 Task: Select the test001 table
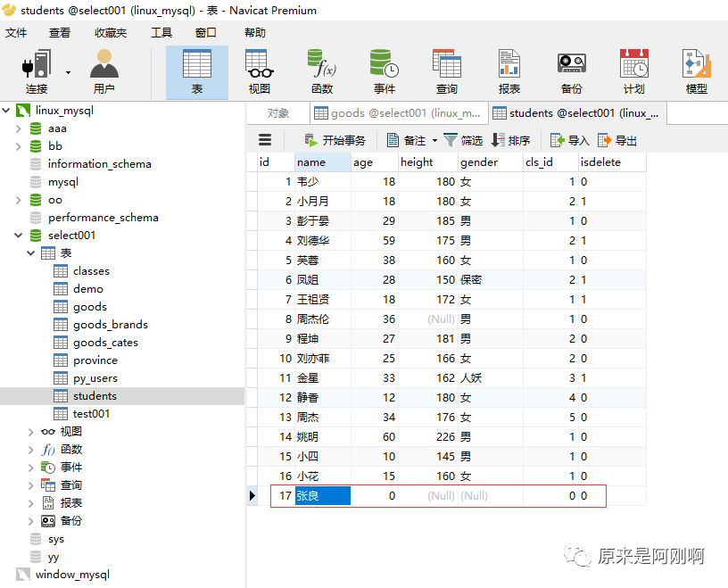click(92, 414)
